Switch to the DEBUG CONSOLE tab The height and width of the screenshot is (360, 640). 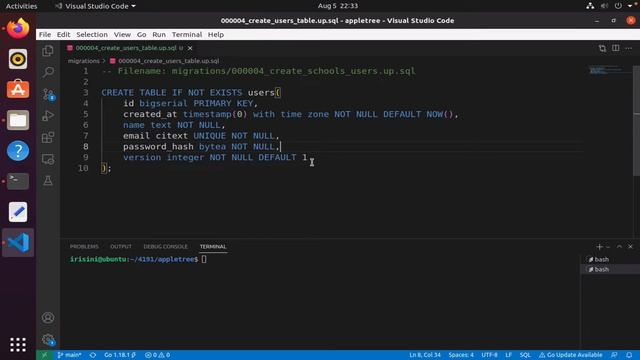click(165, 247)
